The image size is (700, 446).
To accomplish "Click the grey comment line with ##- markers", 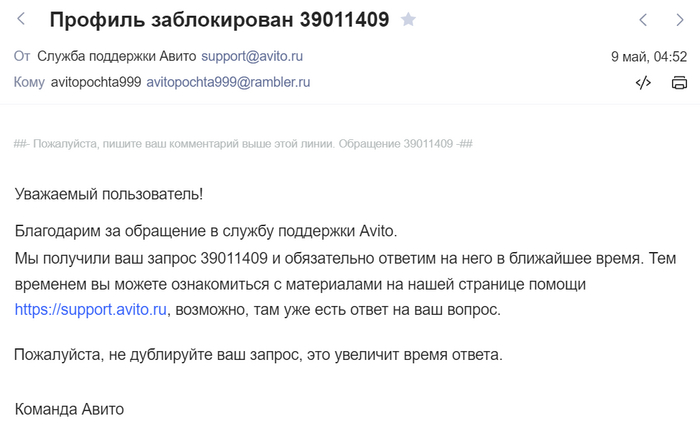I will 243,144.
